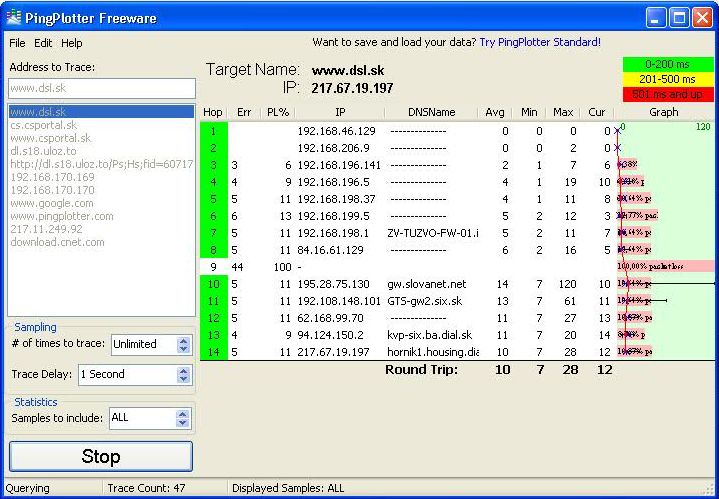Click green hop 14 number cell

coord(213,352)
